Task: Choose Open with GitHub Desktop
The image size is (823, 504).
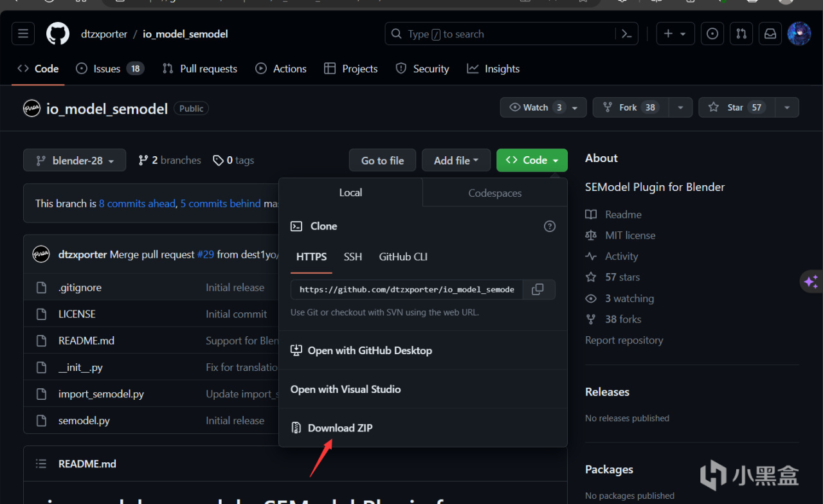Action: click(361, 350)
